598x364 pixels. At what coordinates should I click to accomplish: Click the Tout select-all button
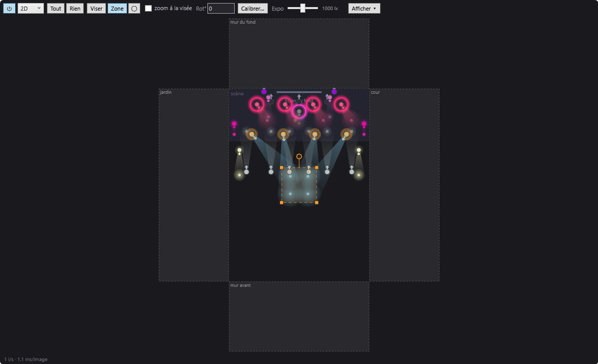[56, 9]
